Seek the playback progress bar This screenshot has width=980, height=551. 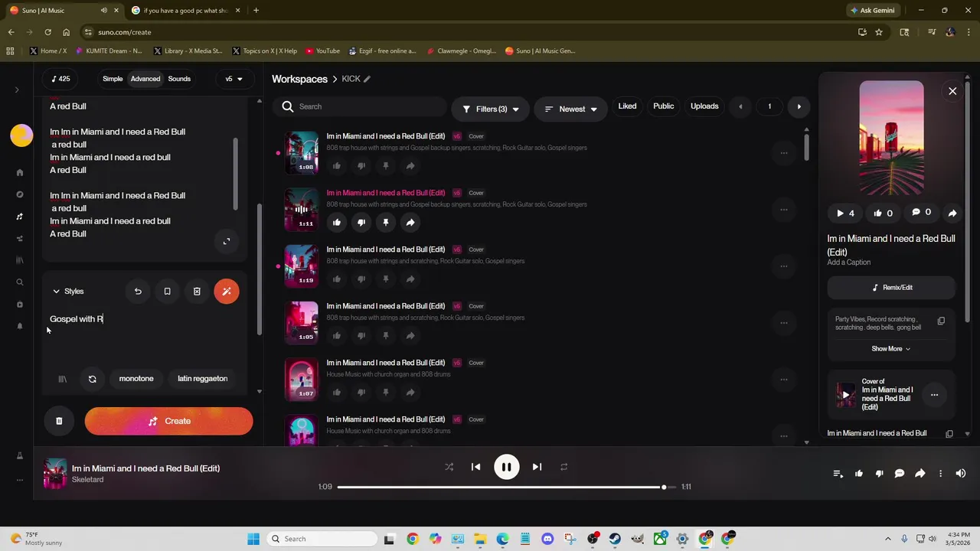(x=506, y=487)
